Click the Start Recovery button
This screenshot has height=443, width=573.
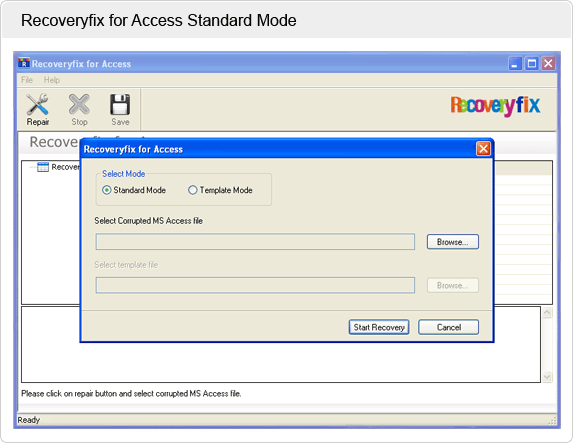pos(379,327)
